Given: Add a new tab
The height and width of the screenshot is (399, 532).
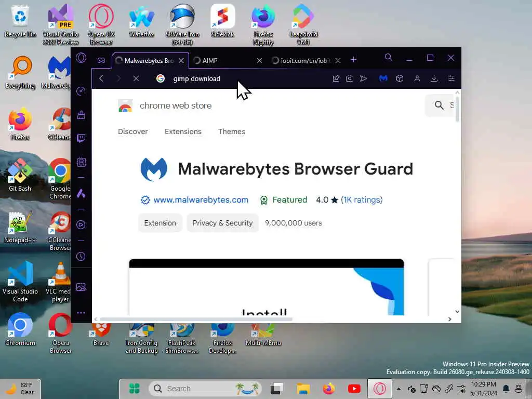Looking at the screenshot, I should 353,60.
